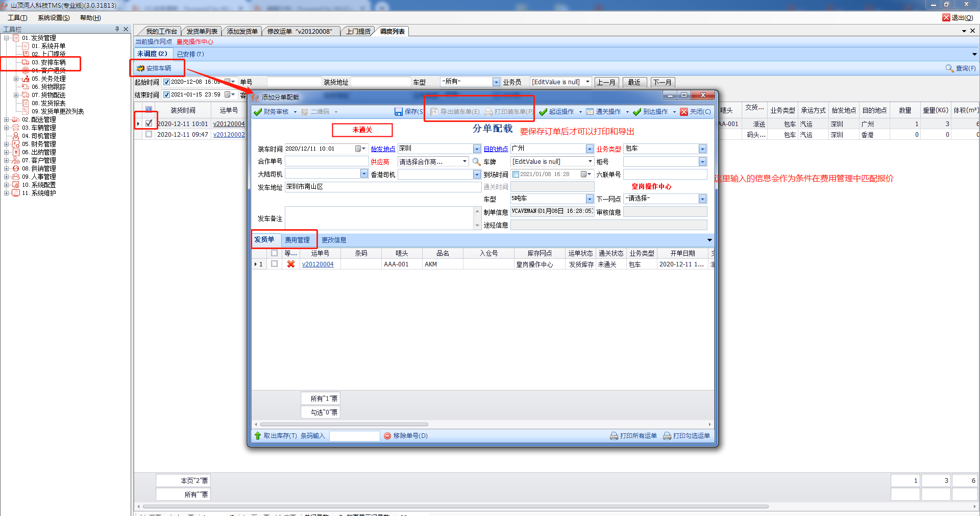Open the 系统设置 menu
The image size is (980, 516).
(54, 18)
